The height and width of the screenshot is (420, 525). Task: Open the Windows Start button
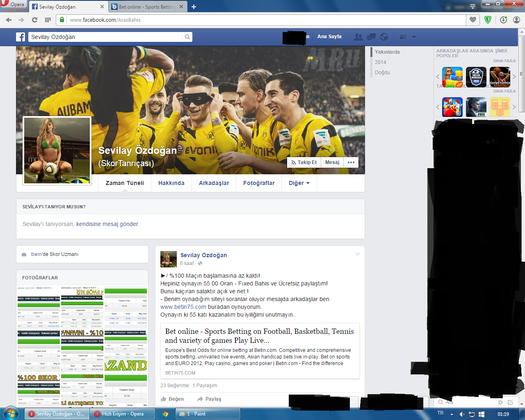coord(11,413)
